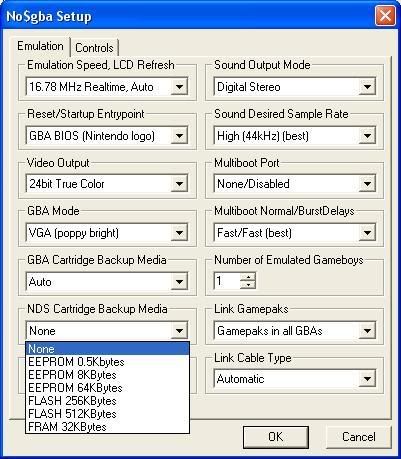Open the Sound Output Mode dropdown
Viewport: 401px width, 459px height.
[367, 87]
